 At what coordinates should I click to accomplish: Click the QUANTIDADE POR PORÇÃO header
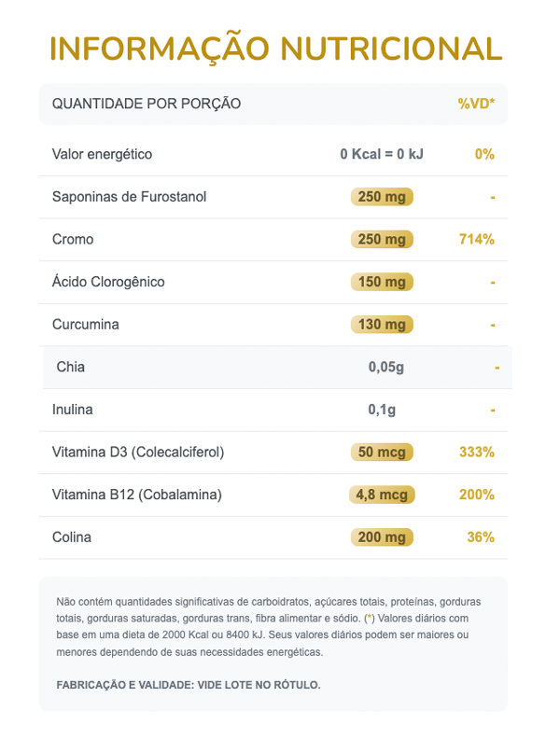pyautogui.click(x=147, y=104)
